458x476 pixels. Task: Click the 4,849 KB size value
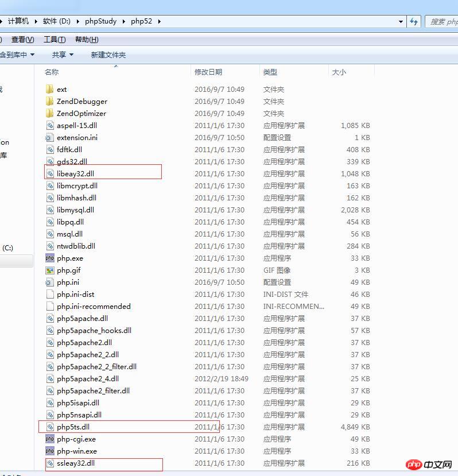click(x=355, y=427)
